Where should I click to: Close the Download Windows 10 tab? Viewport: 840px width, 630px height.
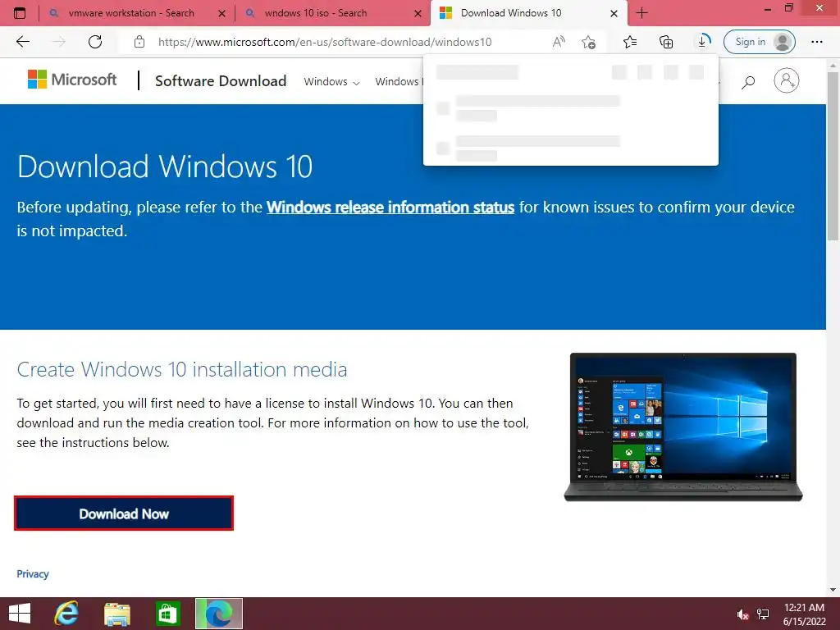(x=614, y=13)
